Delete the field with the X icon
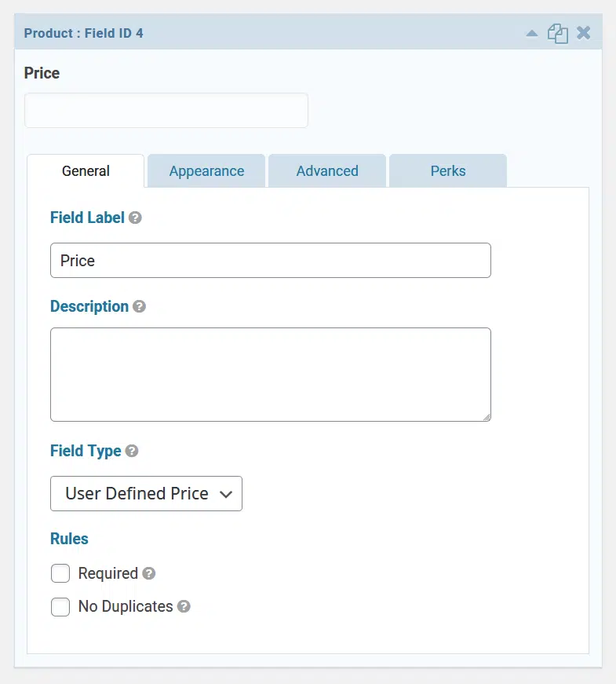Screen dimensions: 616x684 coord(583,33)
